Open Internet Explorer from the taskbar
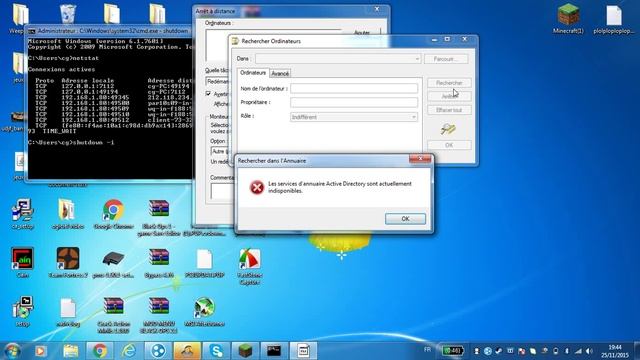 click(129, 351)
